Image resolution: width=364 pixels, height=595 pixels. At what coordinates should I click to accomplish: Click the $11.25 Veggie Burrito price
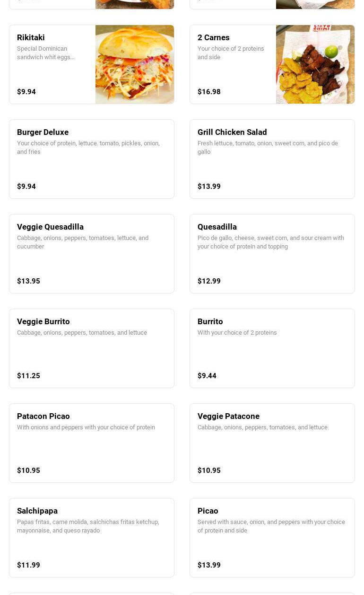[x=28, y=376]
